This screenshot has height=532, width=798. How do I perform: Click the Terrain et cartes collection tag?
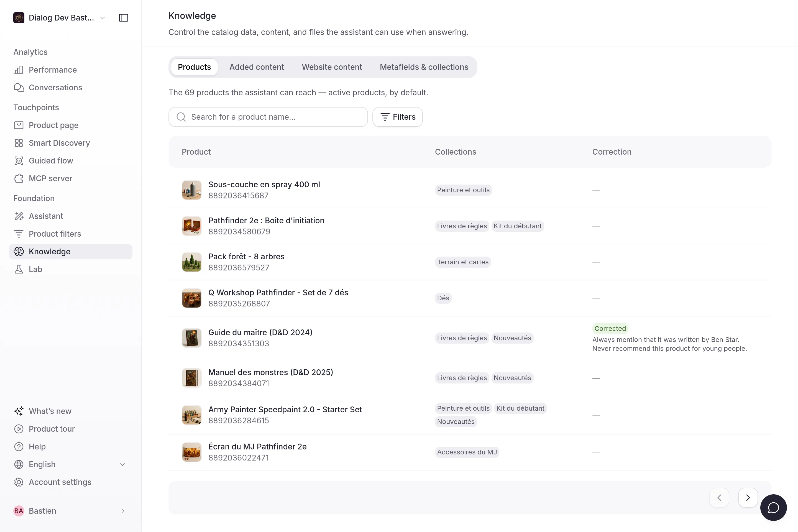coord(463,262)
